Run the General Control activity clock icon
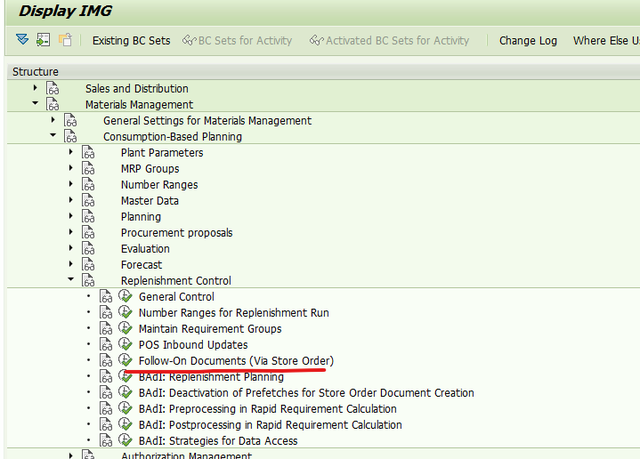The width and height of the screenshot is (640, 459). tap(125, 296)
